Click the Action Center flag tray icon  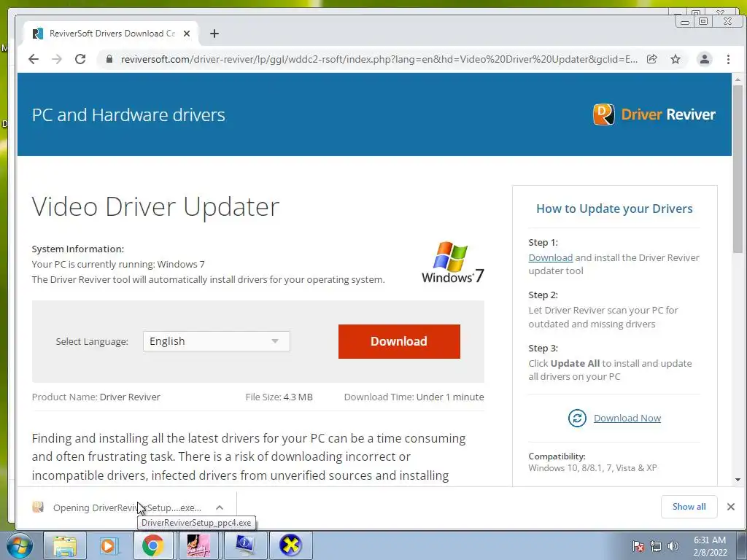tap(638, 546)
